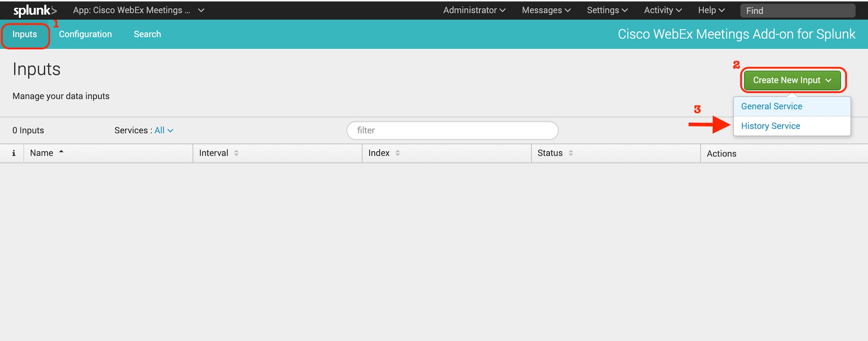
Task: Go to the Configuration tab
Action: coord(85,34)
